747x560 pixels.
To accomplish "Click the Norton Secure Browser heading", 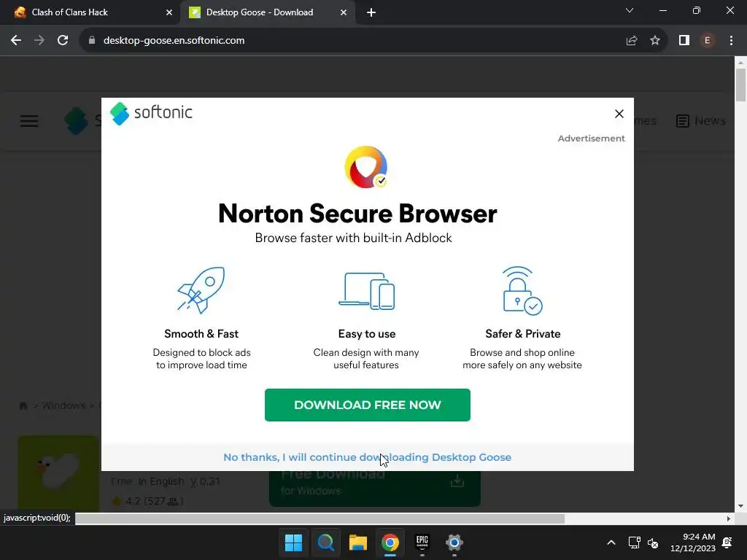I will 357,214.
